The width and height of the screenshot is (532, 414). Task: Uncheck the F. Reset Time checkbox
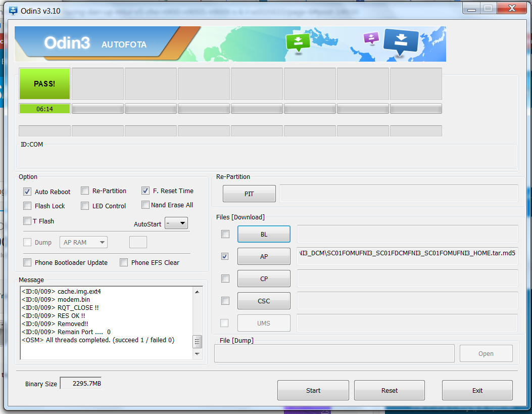tap(146, 191)
